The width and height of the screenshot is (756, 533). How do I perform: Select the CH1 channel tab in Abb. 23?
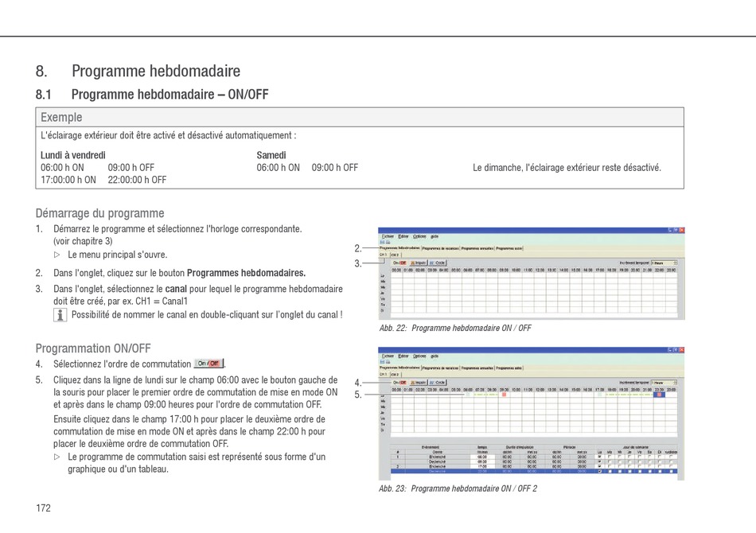[384, 374]
